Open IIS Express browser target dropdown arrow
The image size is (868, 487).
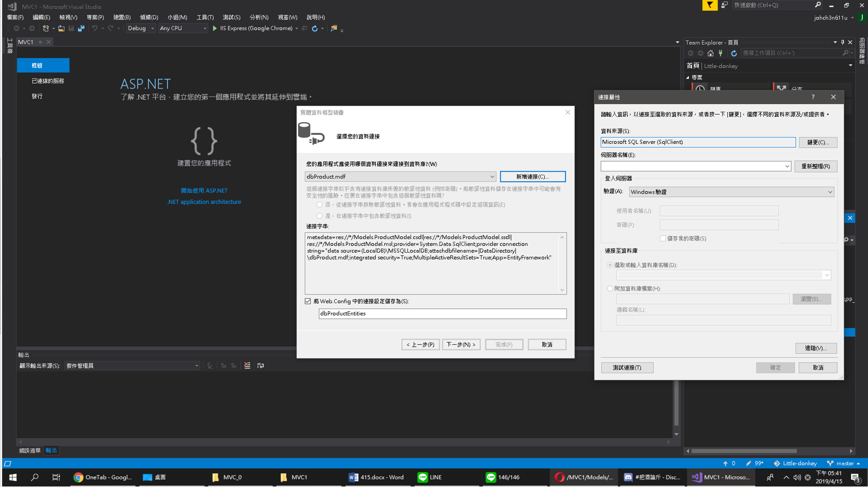click(x=297, y=29)
